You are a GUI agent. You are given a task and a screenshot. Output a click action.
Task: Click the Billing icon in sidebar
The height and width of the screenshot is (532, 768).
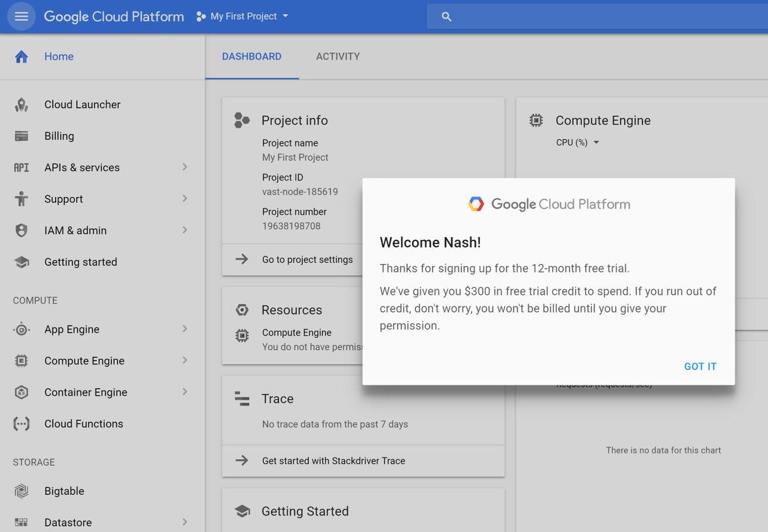tap(20, 136)
